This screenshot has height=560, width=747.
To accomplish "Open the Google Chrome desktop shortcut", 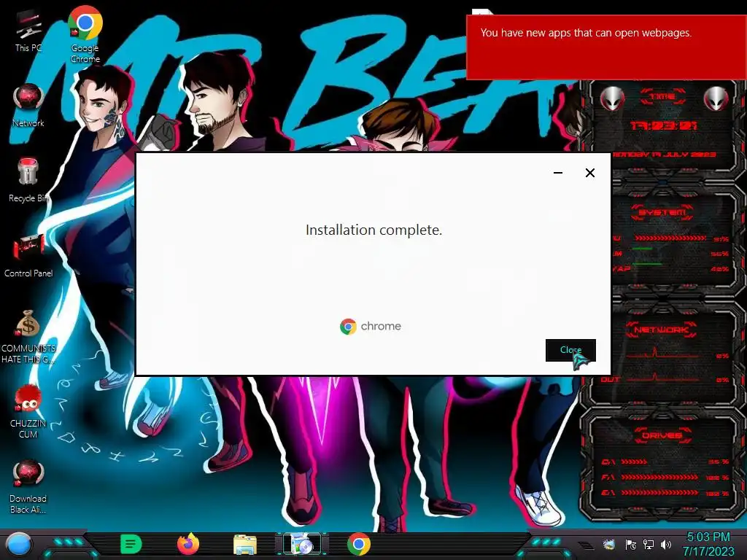I will (x=85, y=35).
